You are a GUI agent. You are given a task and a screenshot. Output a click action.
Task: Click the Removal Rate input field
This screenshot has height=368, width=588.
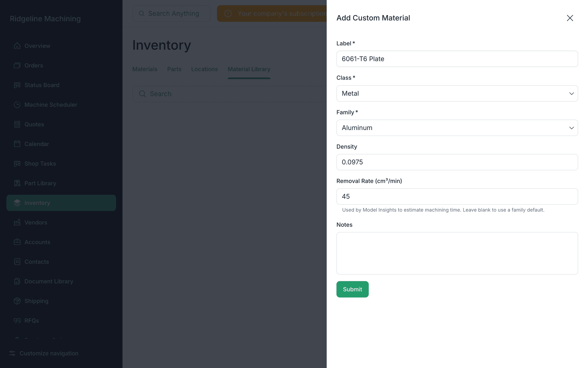tap(457, 197)
